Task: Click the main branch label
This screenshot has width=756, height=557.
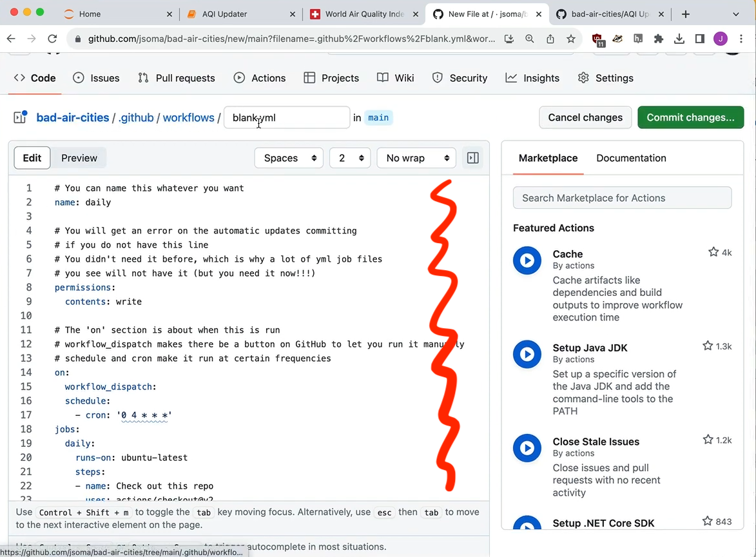Action: pos(378,118)
